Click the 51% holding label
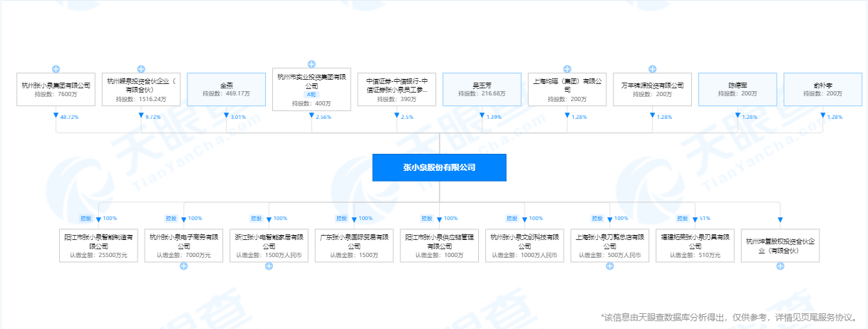Viewport: 868px width, 329px height. (706, 218)
